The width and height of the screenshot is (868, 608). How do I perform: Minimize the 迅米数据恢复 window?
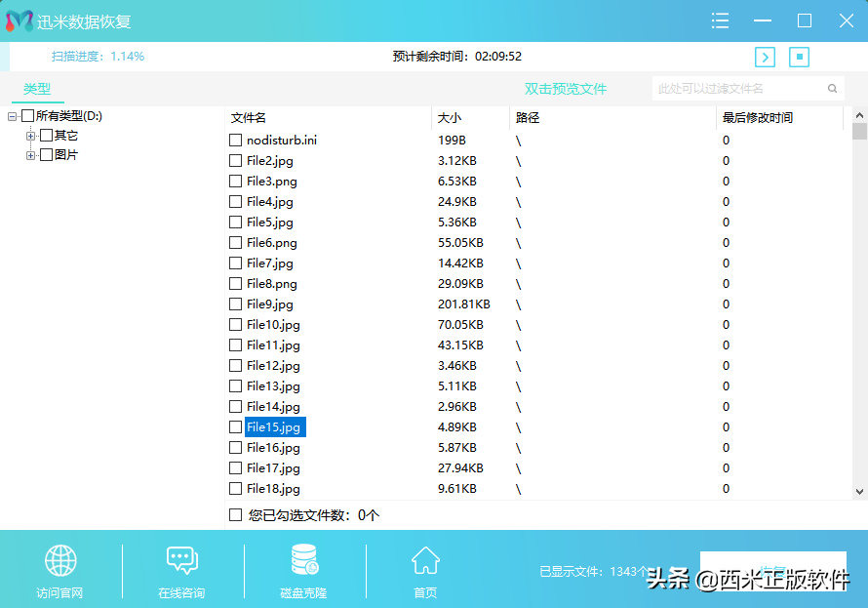point(763,21)
